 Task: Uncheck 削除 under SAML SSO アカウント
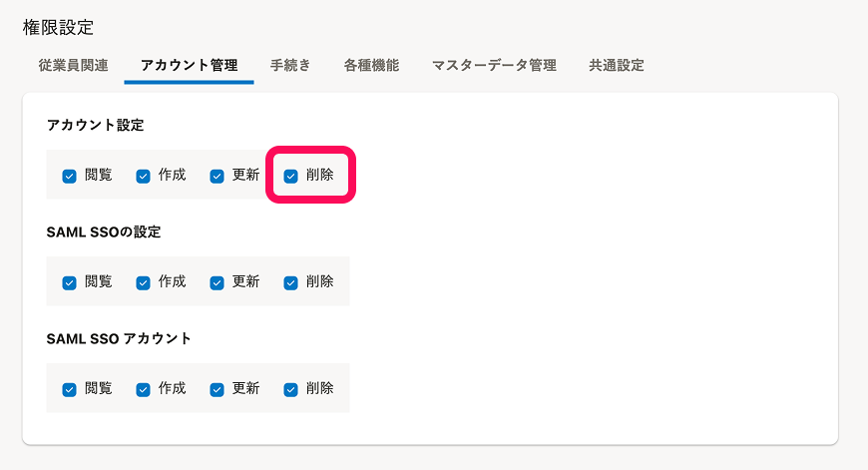[x=291, y=390]
